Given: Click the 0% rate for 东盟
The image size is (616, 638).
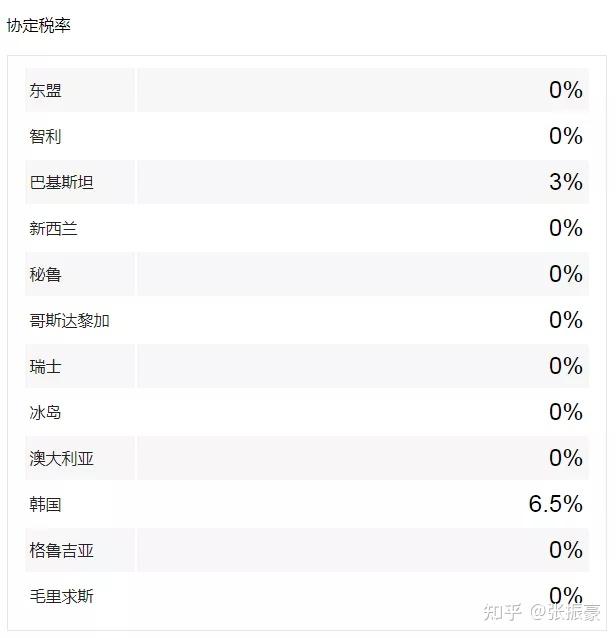Looking at the screenshot, I should (565, 90).
